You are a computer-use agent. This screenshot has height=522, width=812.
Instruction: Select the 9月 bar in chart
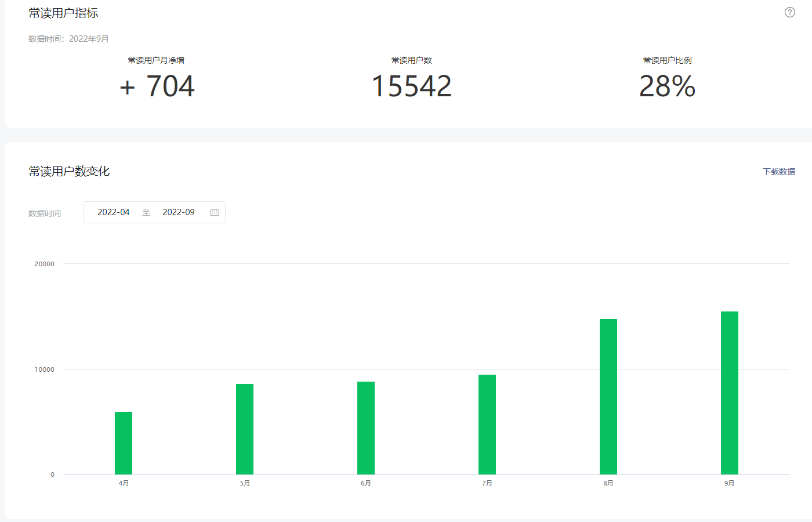(x=730, y=393)
